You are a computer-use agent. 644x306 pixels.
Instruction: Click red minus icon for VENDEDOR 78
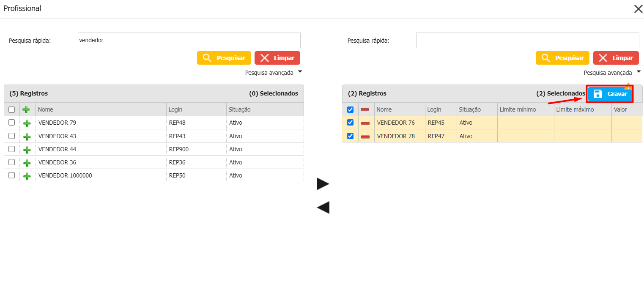(x=365, y=137)
